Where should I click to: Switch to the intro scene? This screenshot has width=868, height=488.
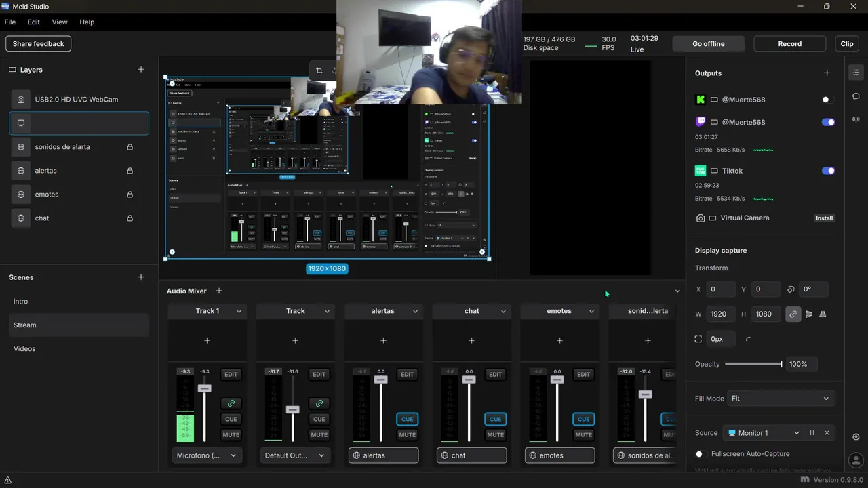[x=79, y=302]
